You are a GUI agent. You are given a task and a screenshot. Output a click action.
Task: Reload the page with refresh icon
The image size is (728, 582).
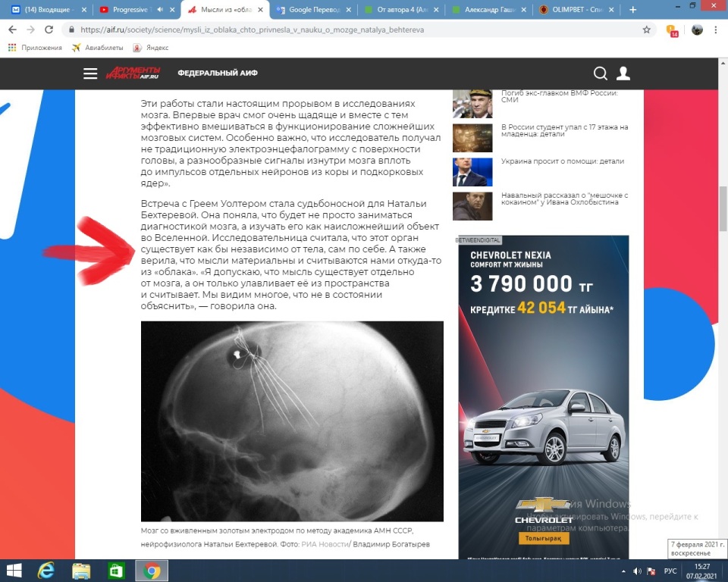coord(49,30)
